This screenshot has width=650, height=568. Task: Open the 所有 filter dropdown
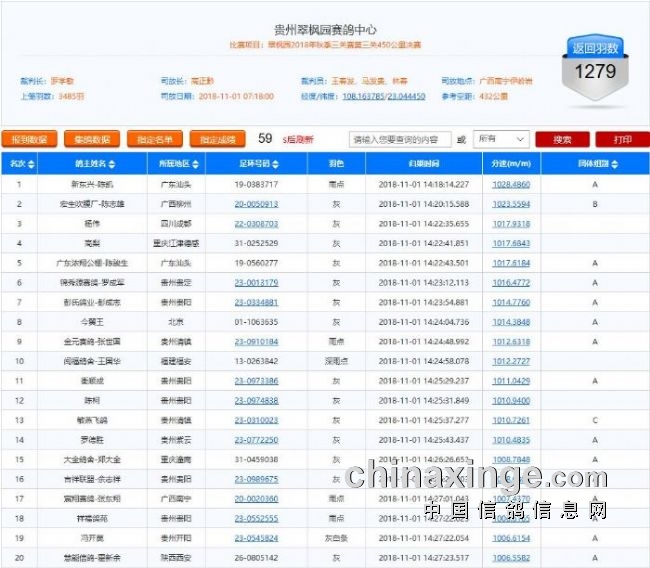click(501, 139)
